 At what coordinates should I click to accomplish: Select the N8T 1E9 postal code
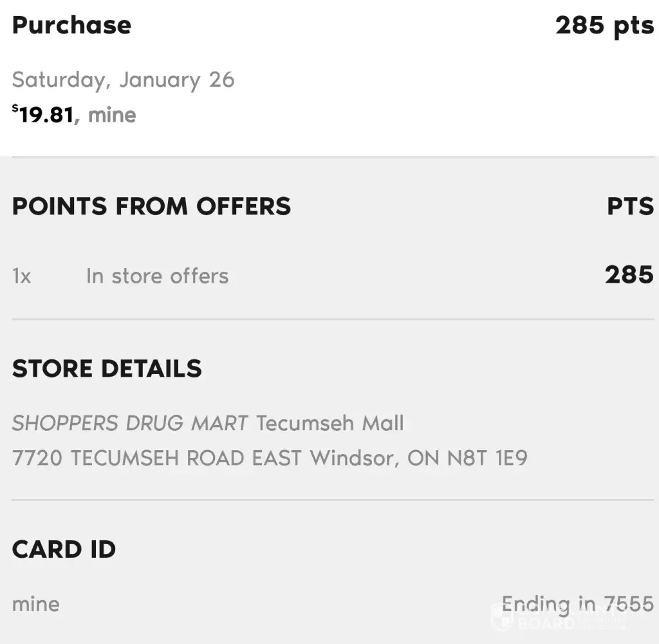pos(486,458)
